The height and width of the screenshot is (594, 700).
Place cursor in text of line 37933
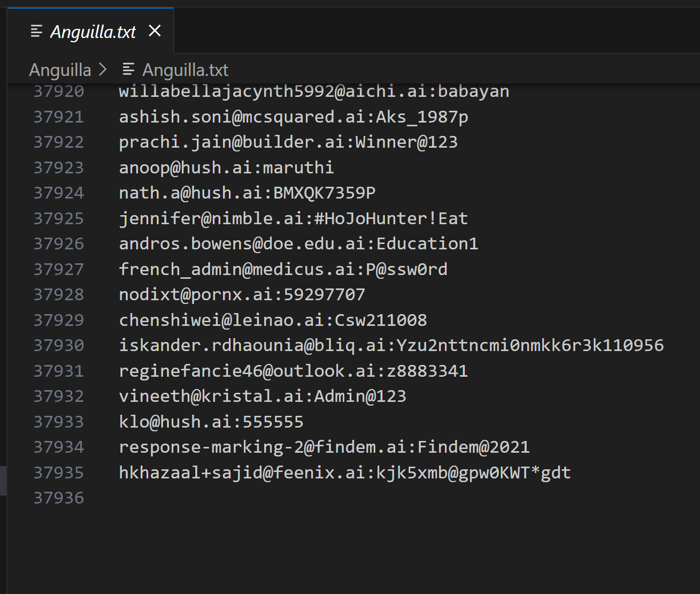coord(211,422)
